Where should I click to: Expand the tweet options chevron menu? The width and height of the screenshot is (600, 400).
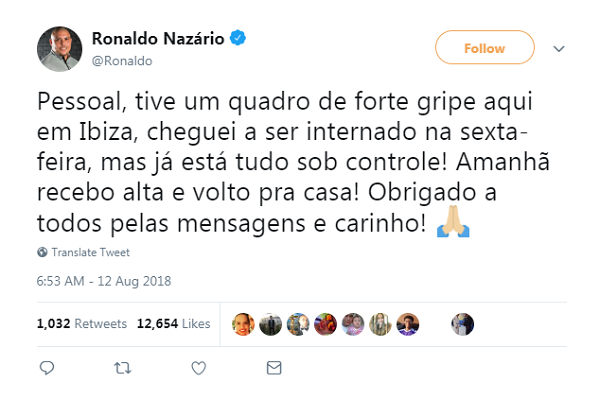(x=559, y=49)
